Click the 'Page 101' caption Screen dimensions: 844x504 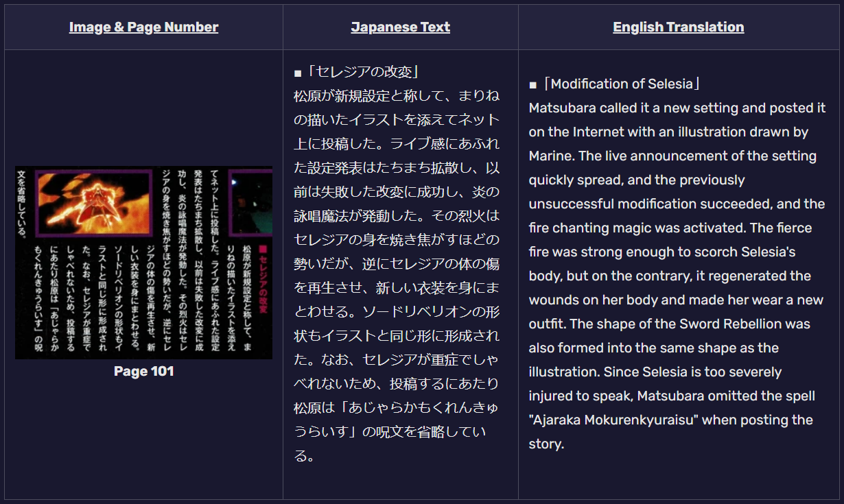(x=143, y=372)
